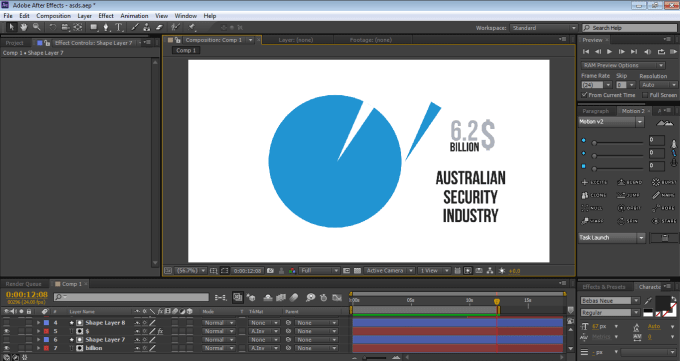Click the Motion 2 Burst button
Image resolution: width=680 pixels, height=361 pixels.
664,183
